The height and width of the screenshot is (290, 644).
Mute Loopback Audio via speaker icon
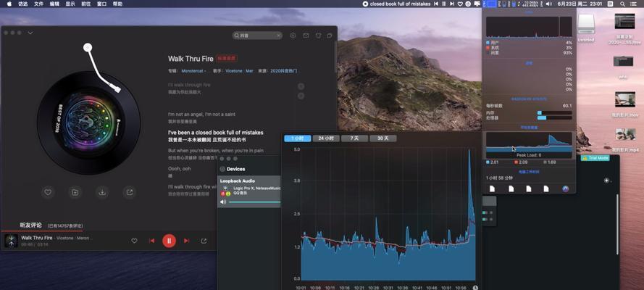223,202
